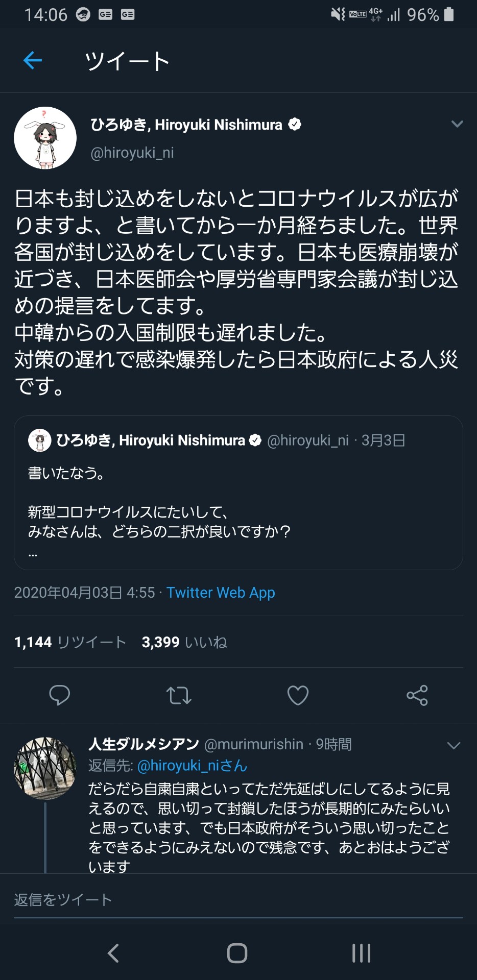View the 1,144 retweets list
Screen dimensions: 477x980
(70, 642)
